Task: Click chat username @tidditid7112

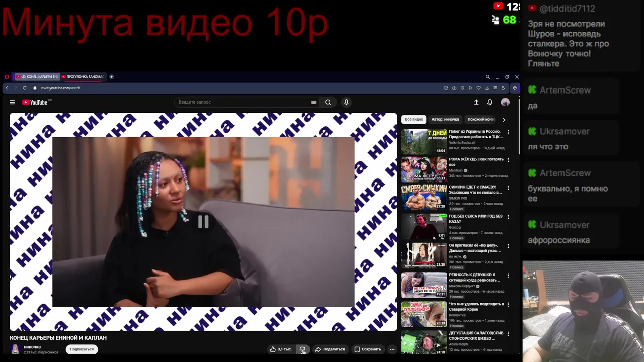Action: [x=567, y=9]
